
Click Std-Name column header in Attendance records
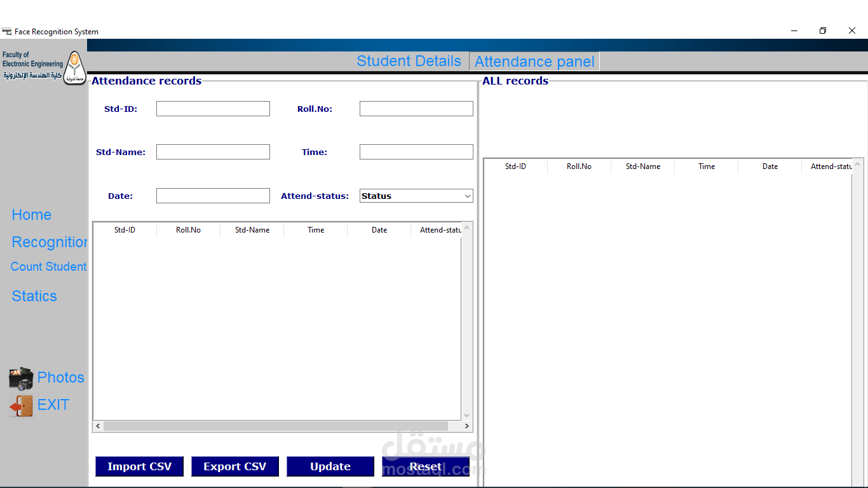(252, 230)
